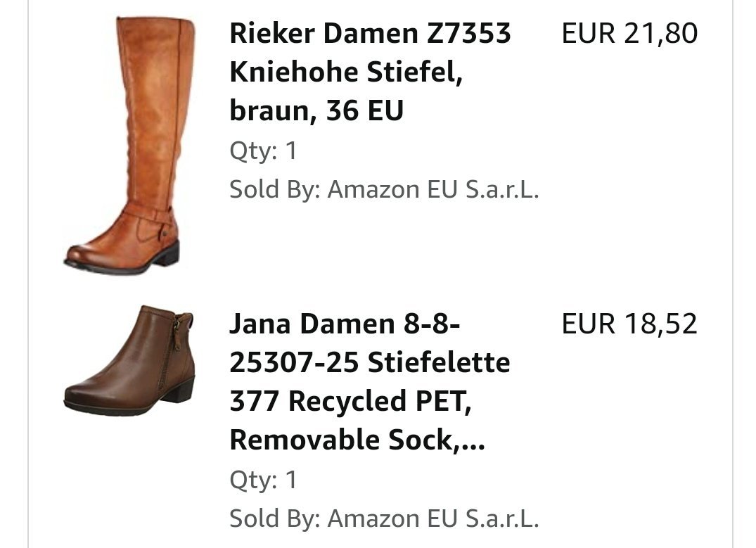Open the Rieker knee-high boot product image
Image resolution: width=756 pixels, height=548 pixels.
[128, 143]
